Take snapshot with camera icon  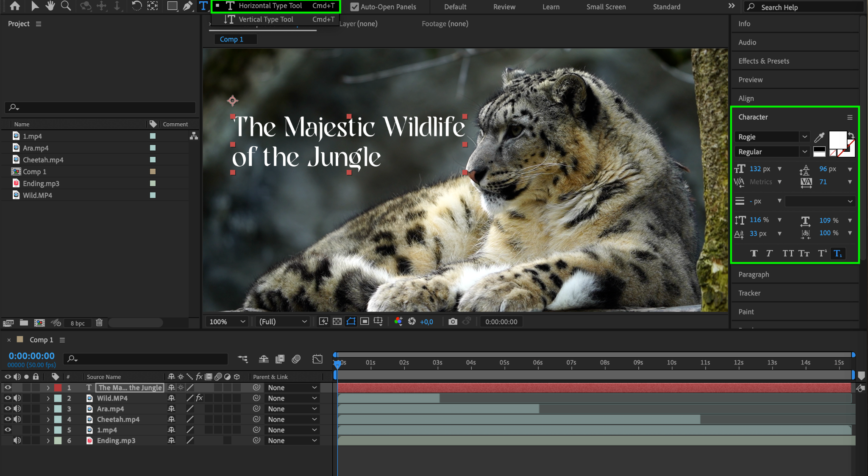pyautogui.click(x=453, y=322)
